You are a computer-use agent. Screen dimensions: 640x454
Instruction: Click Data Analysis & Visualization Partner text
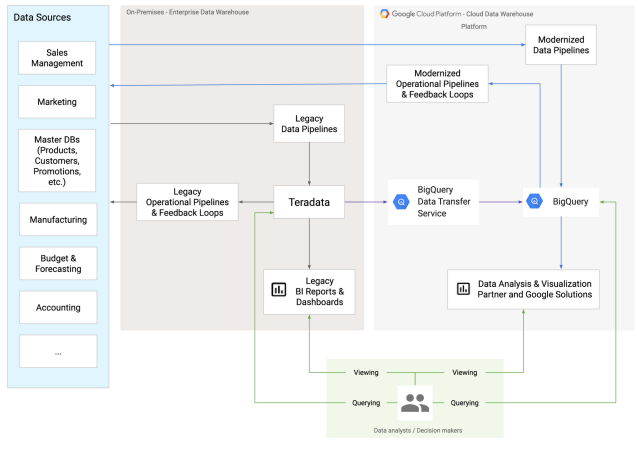pos(534,289)
